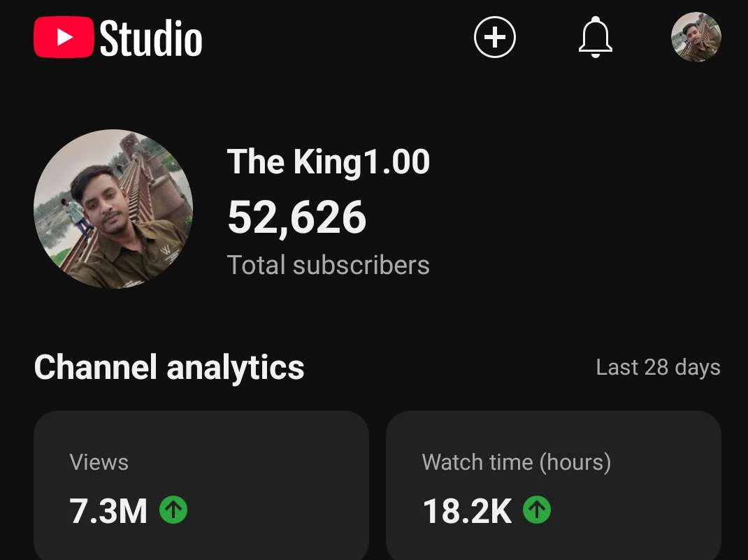748x560 pixels.
Task: Tap the 18.2K watch time value
Action: 467,511
